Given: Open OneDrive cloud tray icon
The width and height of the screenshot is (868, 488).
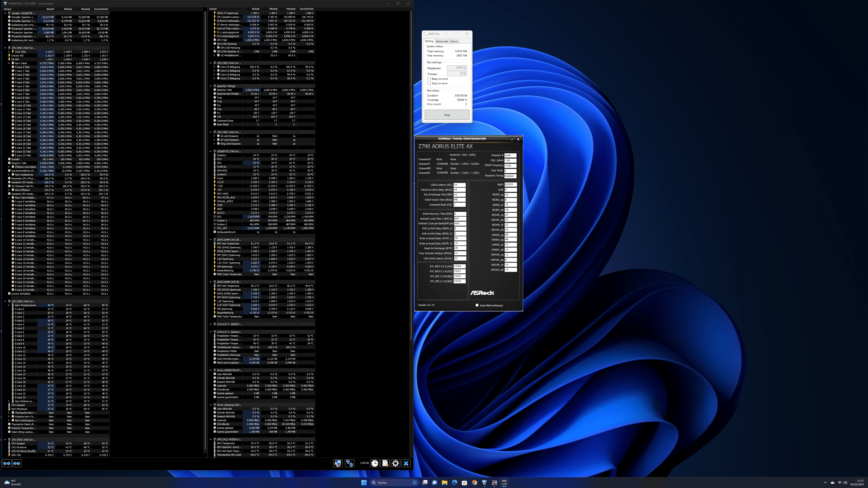Looking at the screenshot, I should [832, 483].
